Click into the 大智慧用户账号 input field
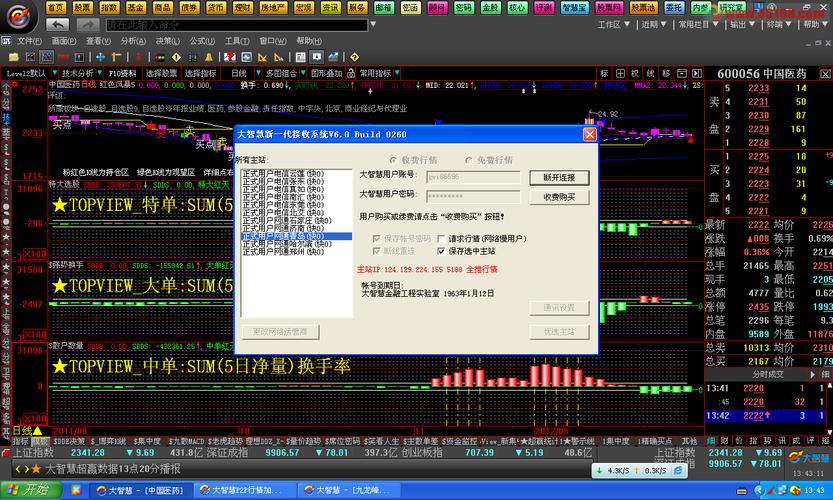The image size is (833, 500). click(473, 177)
